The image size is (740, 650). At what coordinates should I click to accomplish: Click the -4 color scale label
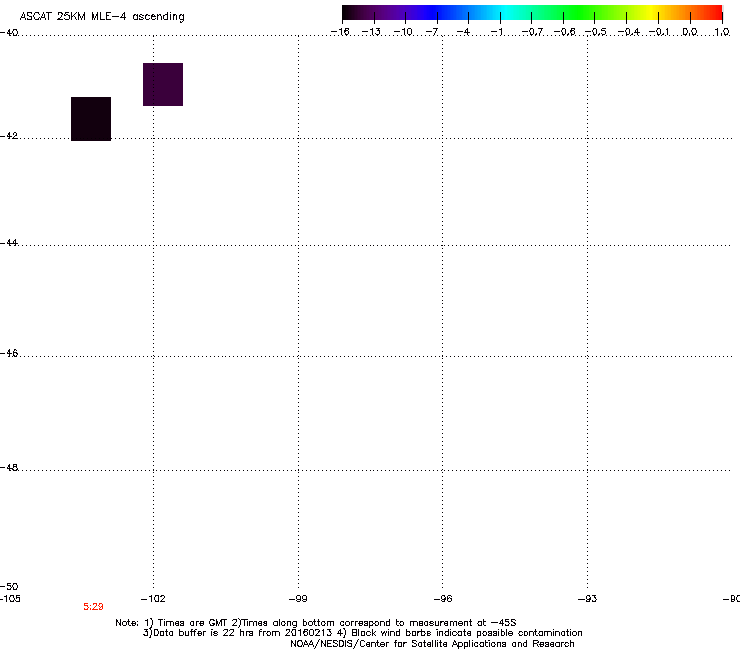[x=463, y=32]
